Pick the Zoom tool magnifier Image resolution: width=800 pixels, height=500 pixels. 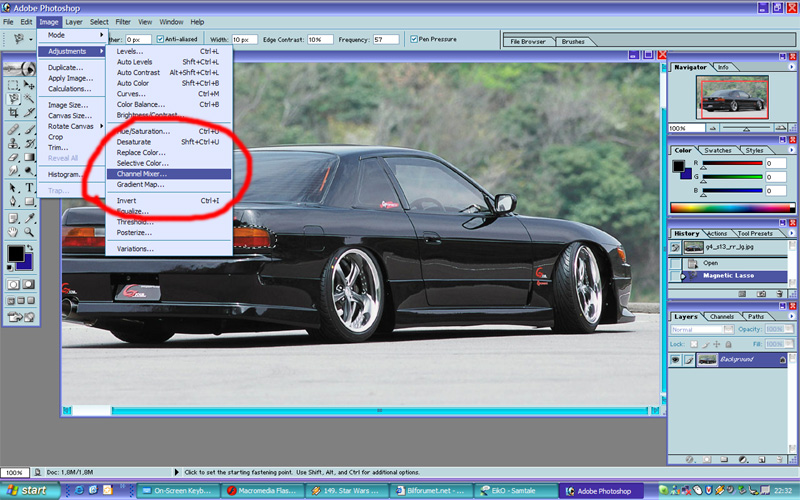tap(29, 231)
